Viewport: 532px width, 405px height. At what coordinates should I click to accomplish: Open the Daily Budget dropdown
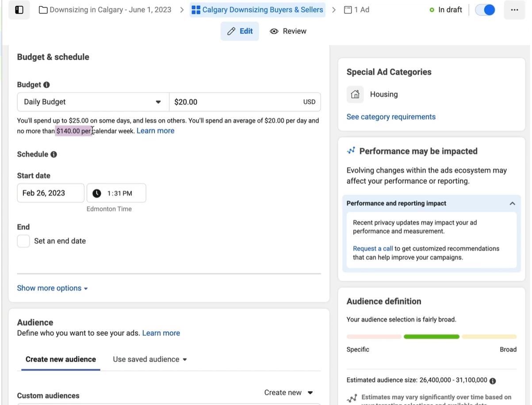tap(93, 102)
